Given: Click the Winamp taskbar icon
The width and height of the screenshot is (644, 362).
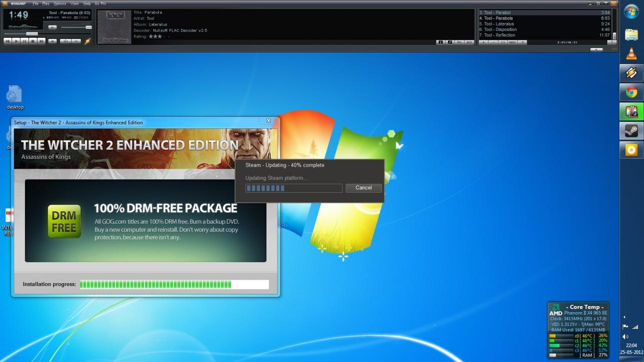Looking at the screenshot, I should point(631,73).
